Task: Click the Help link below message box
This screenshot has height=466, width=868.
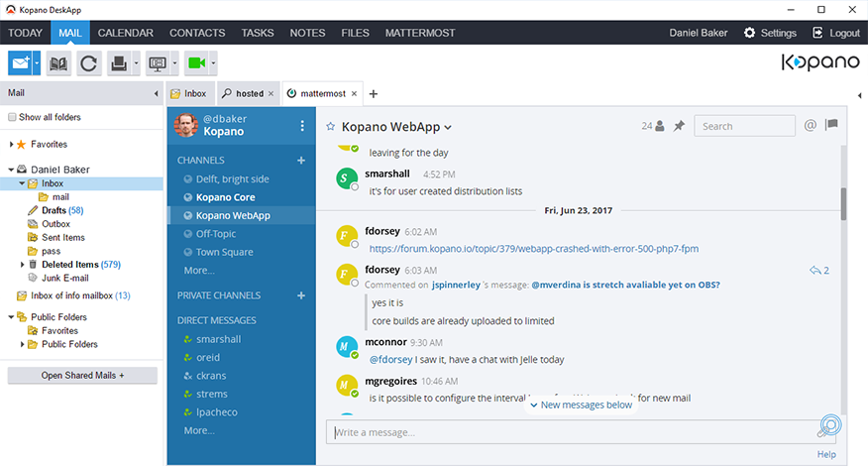Action: 826,454
